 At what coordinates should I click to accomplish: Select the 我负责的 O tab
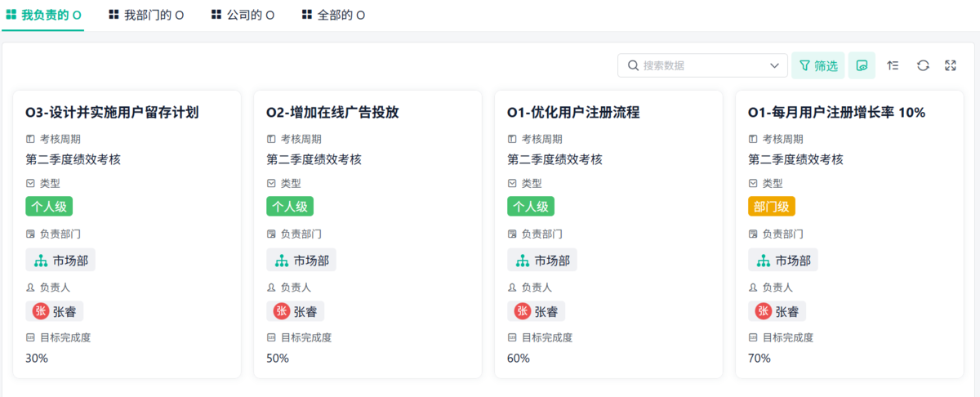pos(43,15)
